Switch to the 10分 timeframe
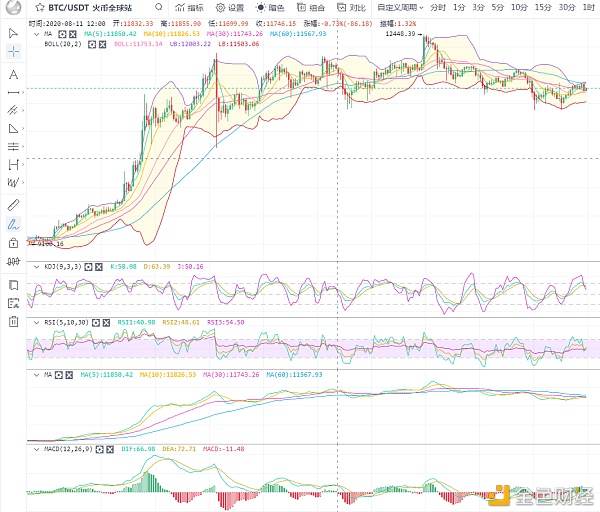The height and width of the screenshot is (512, 600). click(519, 7)
